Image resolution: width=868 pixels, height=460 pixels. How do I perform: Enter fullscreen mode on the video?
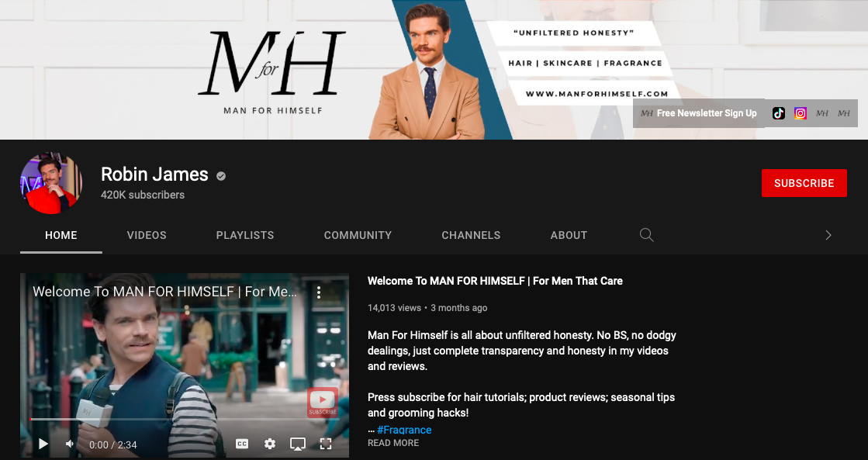point(326,444)
